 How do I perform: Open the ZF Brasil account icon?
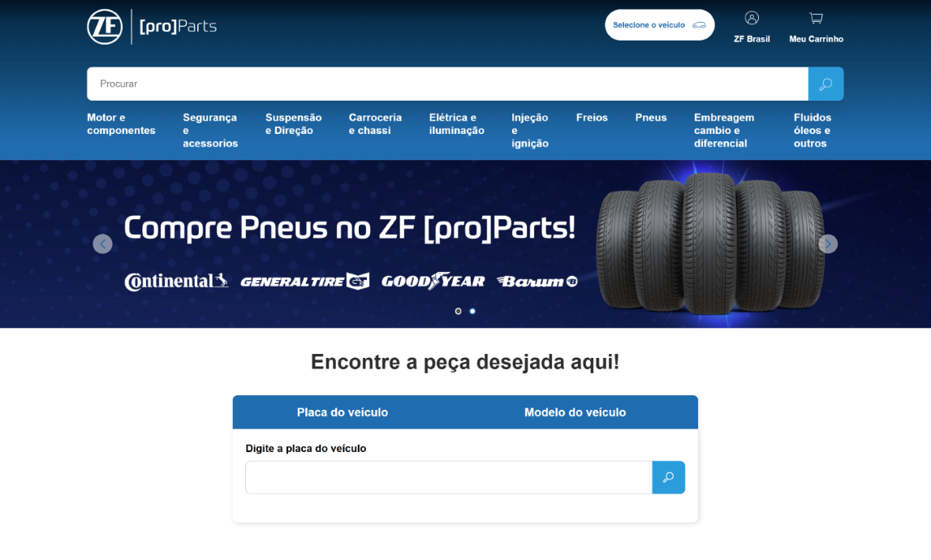752,19
